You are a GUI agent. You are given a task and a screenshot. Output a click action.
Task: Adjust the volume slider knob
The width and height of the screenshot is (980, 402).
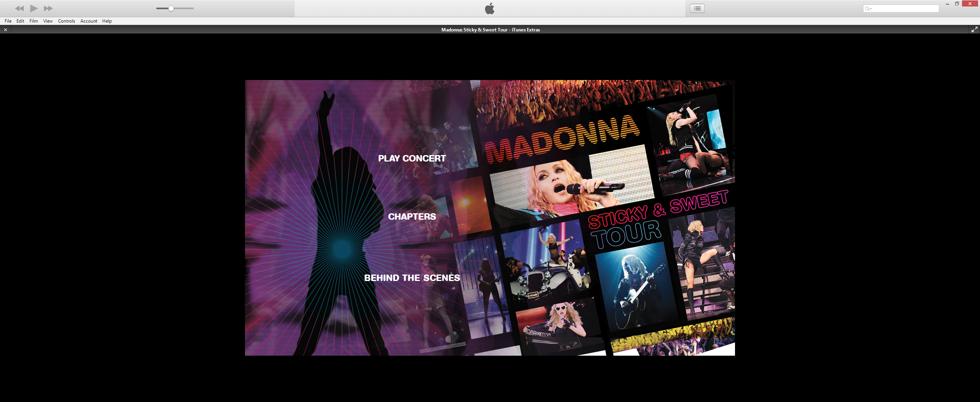tap(171, 8)
